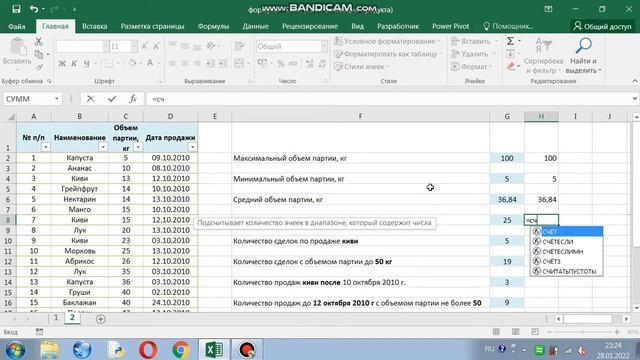Expand the formula bar with the chevron

(x=635, y=99)
